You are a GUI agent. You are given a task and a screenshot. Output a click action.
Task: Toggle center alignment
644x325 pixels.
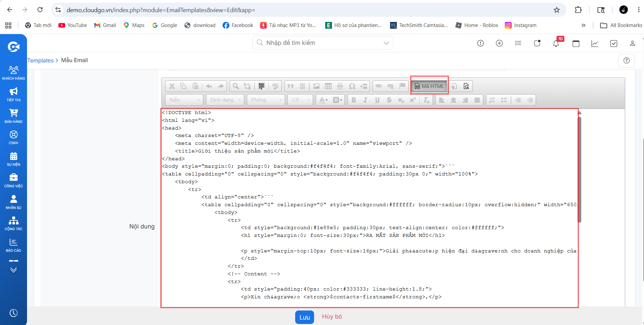click(454, 100)
